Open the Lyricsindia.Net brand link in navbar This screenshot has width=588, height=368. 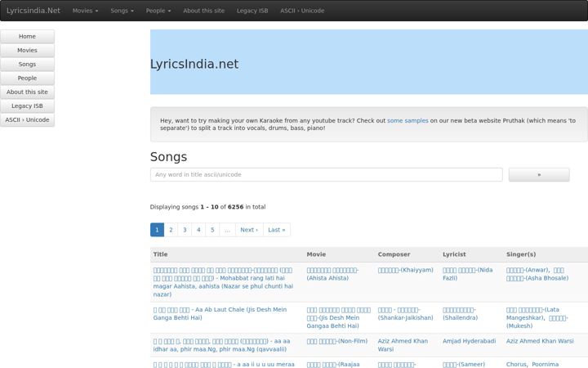pyautogui.click(x=33, y=11)
